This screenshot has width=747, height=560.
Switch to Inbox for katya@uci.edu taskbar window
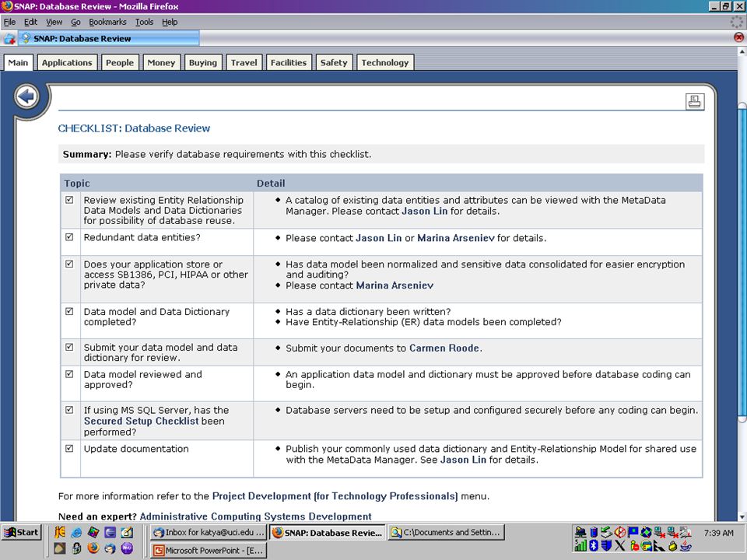209,532
